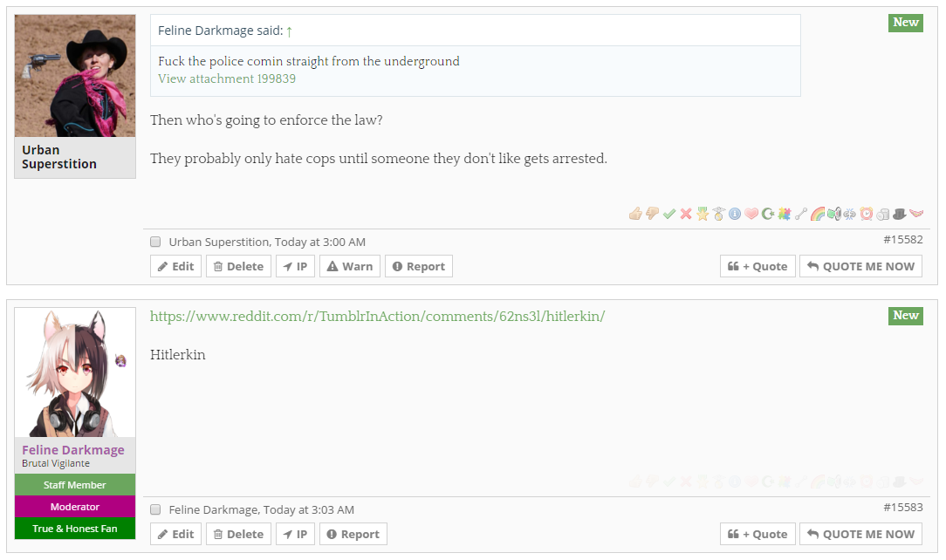Click 'Today at 3:03 AM' timestamp
The width and height of the screenshot is (946, 560).
(309, 509)
